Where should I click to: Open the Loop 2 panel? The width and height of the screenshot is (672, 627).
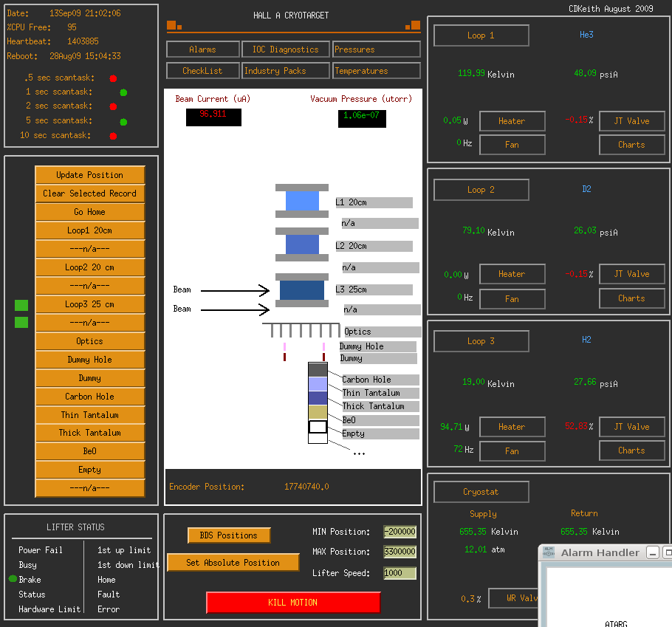click(481, 189)
